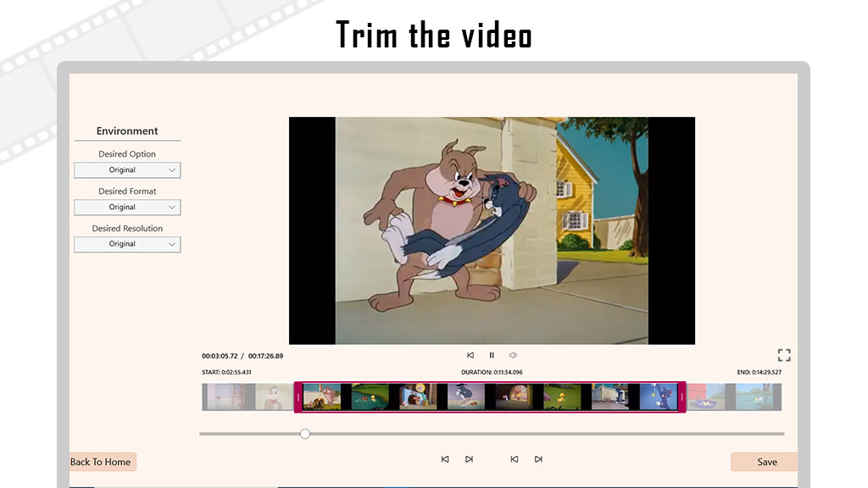Open the Desired Option dropdown
The height and width of the screenshot is (488, 868).
point(127,169)
